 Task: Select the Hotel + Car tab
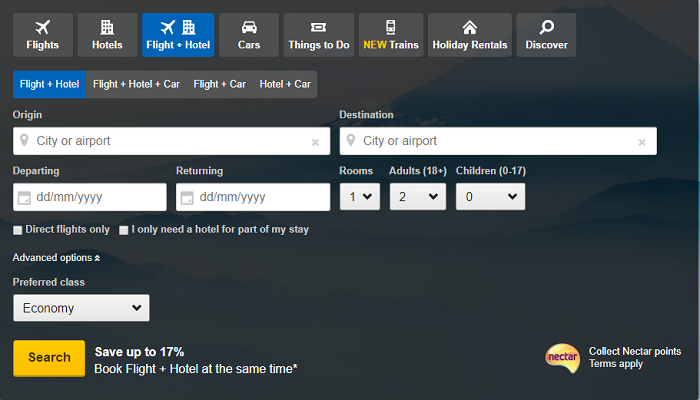(x=285, y=84)
